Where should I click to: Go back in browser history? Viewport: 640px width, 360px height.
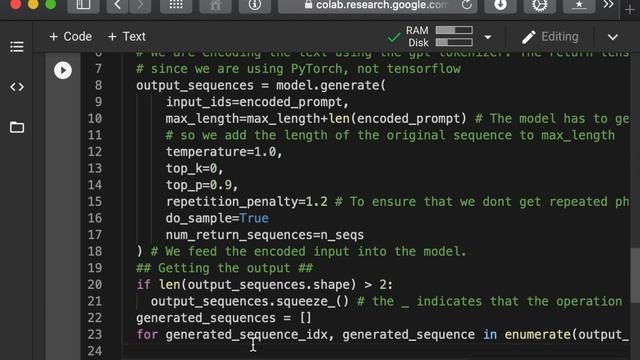coord(118,5)
